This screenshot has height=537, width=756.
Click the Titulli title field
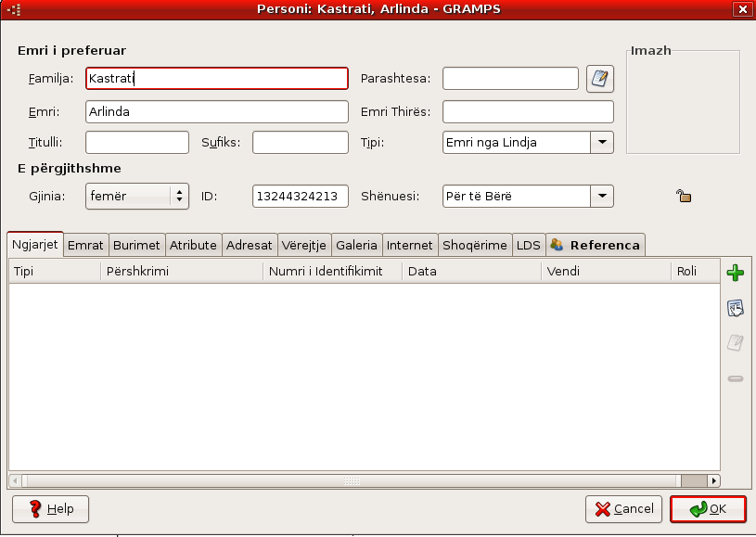(x=137, y=143)
